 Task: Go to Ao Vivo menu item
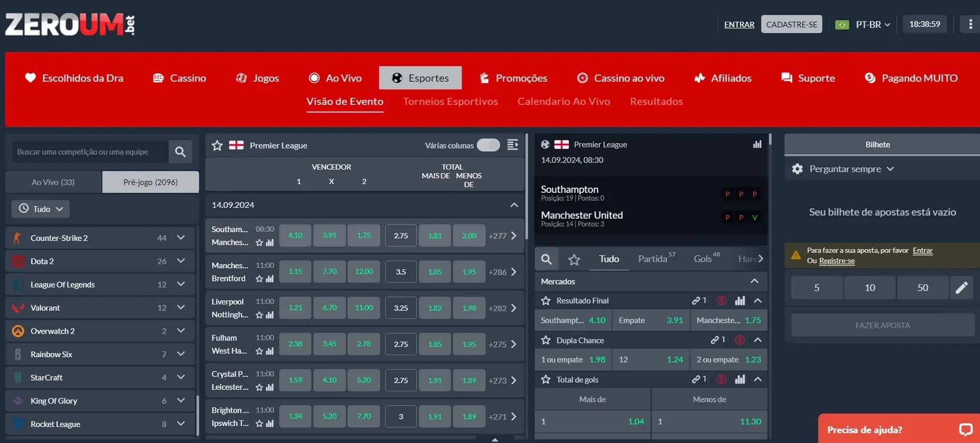point(335,78)
